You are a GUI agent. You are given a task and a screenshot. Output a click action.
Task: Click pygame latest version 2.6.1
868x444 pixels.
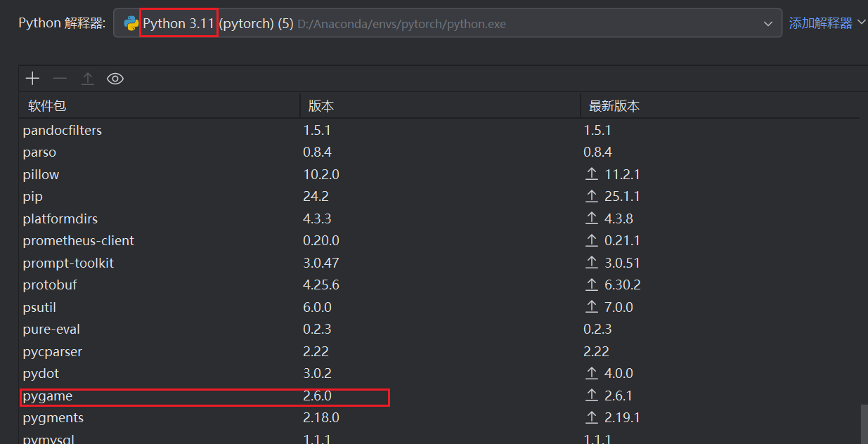coord(618,396)
